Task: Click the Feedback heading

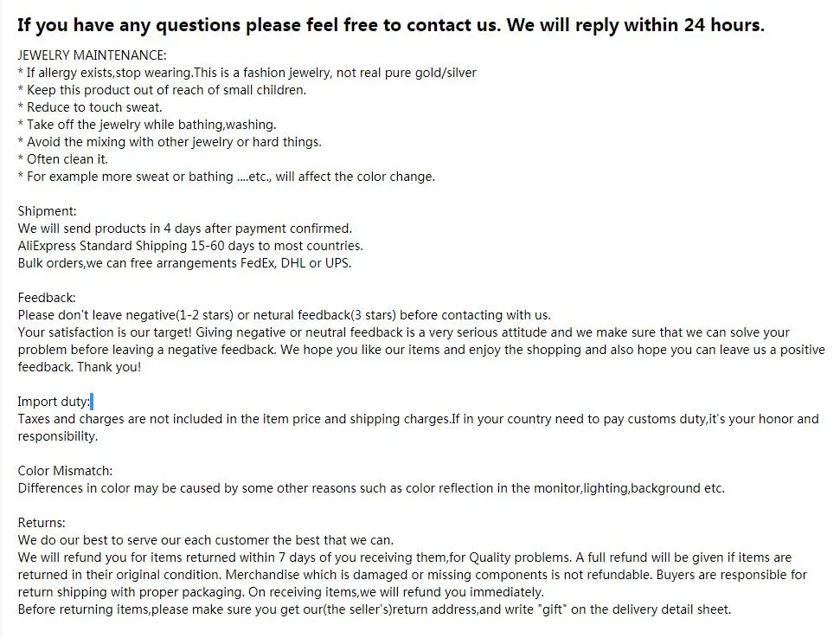Action: [47, 298]
